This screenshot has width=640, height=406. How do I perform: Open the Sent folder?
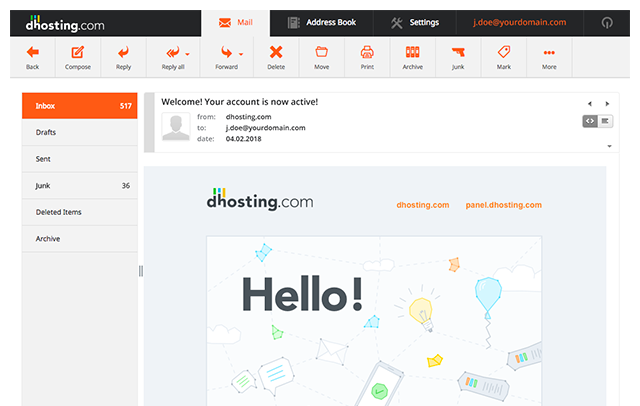tap(80, 159)
